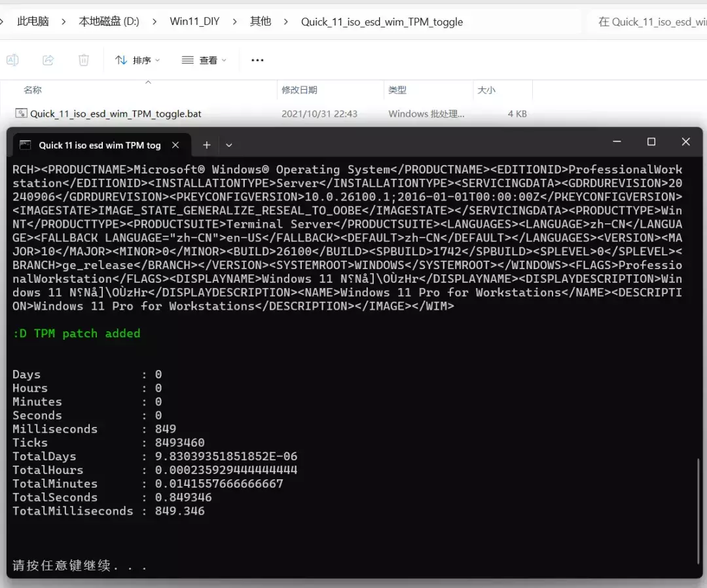Sort by 大小 column header
707x588 pixels.
(486, 90)
